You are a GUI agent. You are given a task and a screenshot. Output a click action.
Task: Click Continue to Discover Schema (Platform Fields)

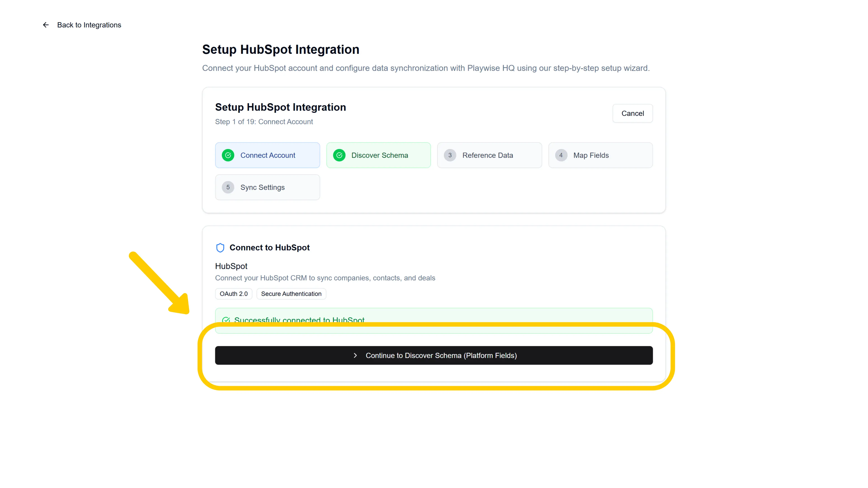434,355
